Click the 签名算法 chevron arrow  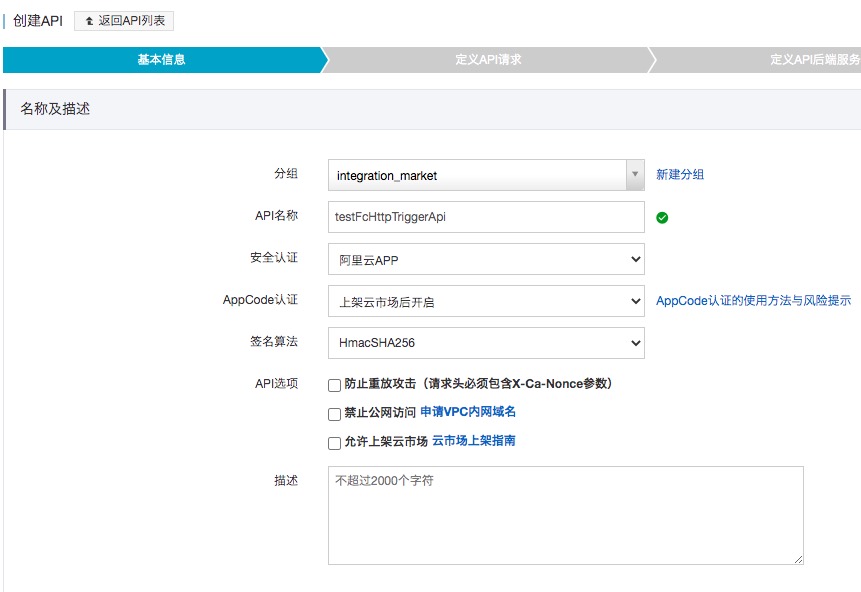coord(636,343)
